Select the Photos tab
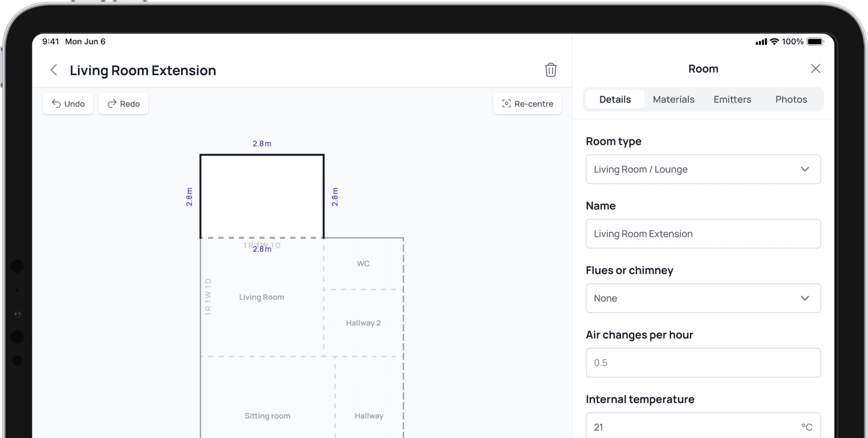868x438 pixels. pos(791,99)
